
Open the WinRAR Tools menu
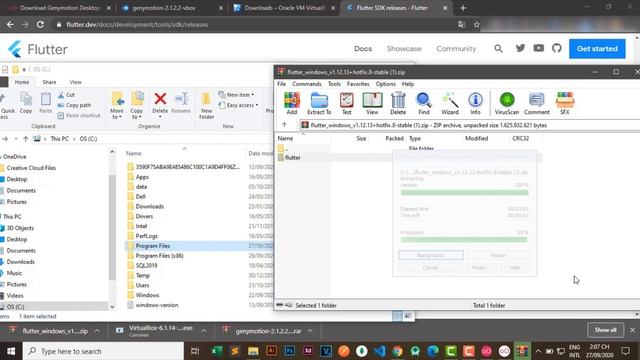tap(334, 84)
